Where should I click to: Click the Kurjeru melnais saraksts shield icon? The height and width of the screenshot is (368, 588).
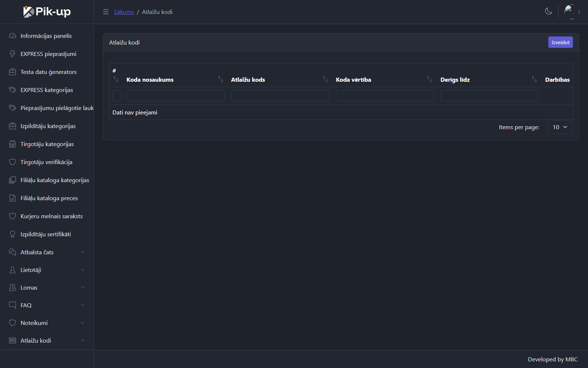[12, 216]
